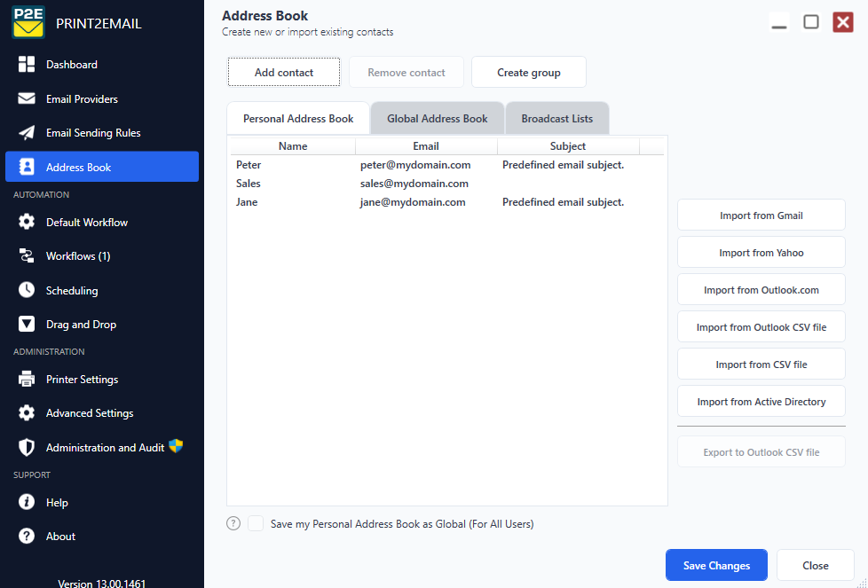868x588 pixels.
Task: Open Printer Settings in sidebar
Action: (102, 380)
